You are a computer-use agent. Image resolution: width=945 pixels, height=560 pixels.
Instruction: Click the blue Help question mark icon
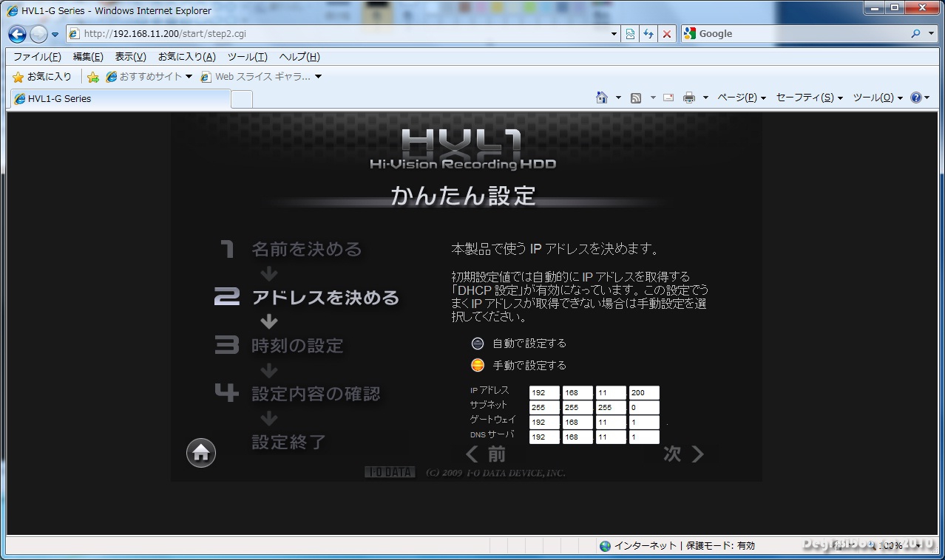916,98
